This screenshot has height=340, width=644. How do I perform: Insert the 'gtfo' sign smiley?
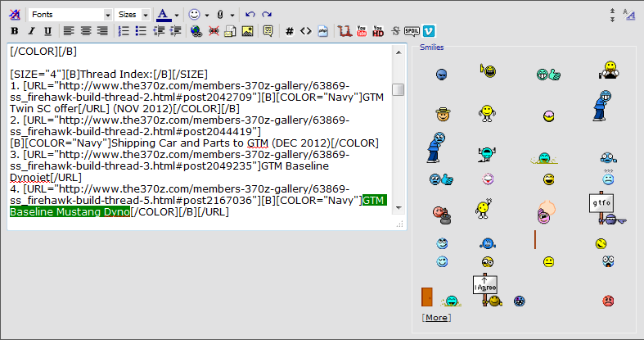pos(607,208)
